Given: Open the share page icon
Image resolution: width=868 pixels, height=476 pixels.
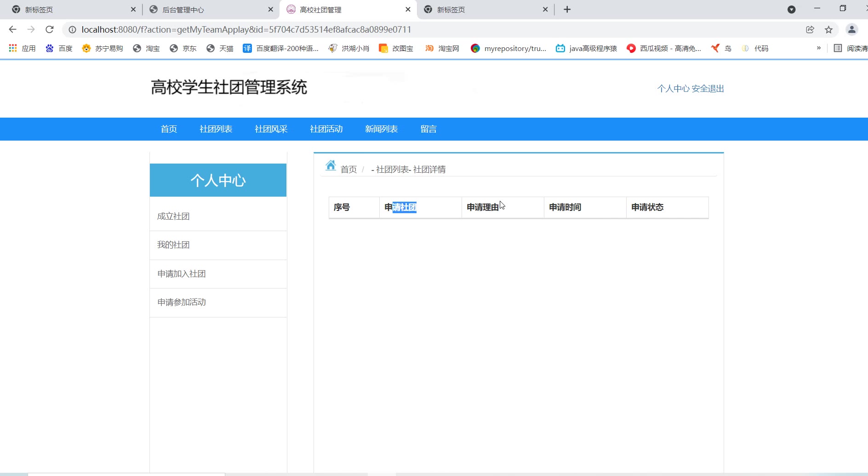Looking at the screenshot, I should coord(810,29).
